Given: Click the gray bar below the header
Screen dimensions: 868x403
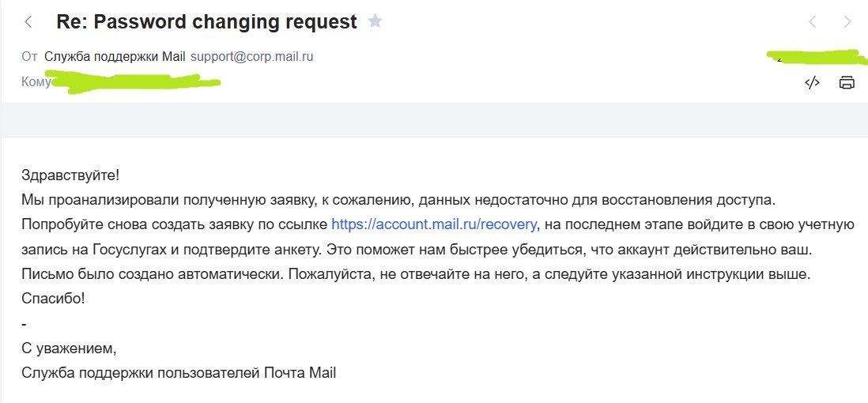Looking at the screenshot, I should tap(434, 120).
